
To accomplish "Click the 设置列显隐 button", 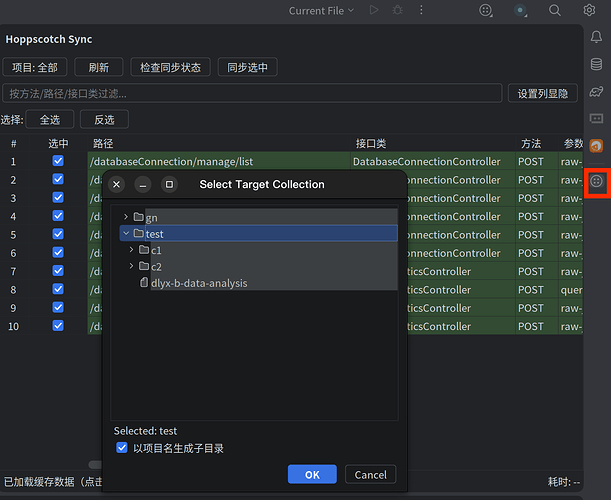I will click(x=542, y=93).
